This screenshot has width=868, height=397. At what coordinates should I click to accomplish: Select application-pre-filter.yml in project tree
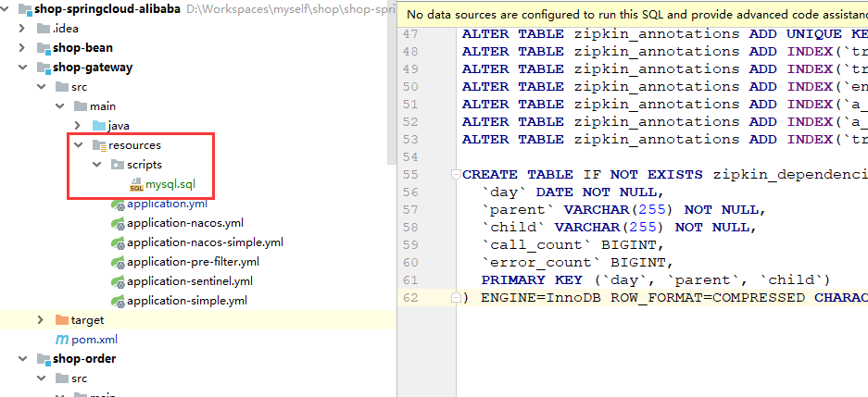193,262
